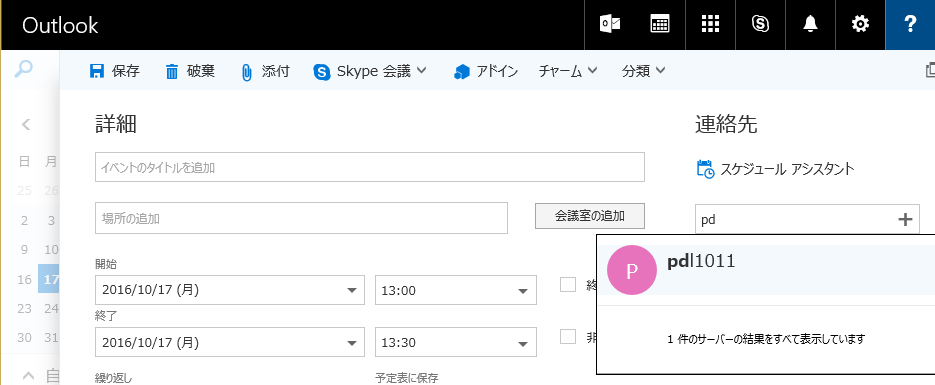Click the pop-out window icon
Screen dimensions: 935x385
[930, 70]
